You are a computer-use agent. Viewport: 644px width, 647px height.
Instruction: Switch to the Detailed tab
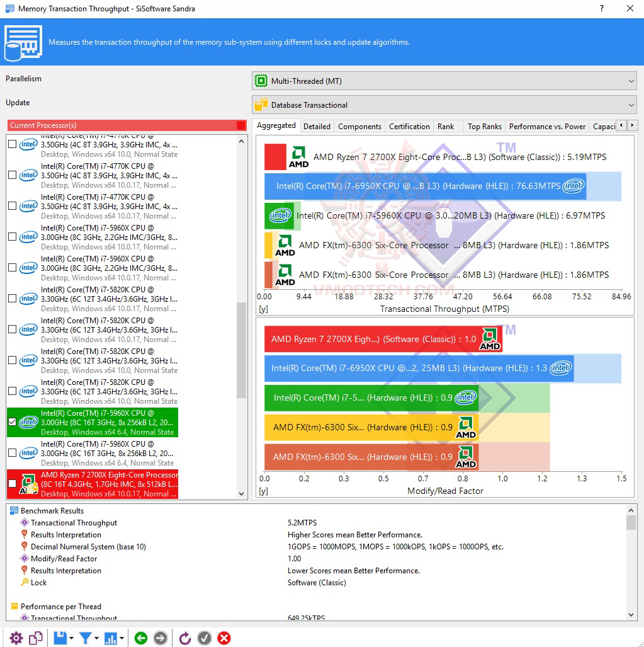[317, 126]
